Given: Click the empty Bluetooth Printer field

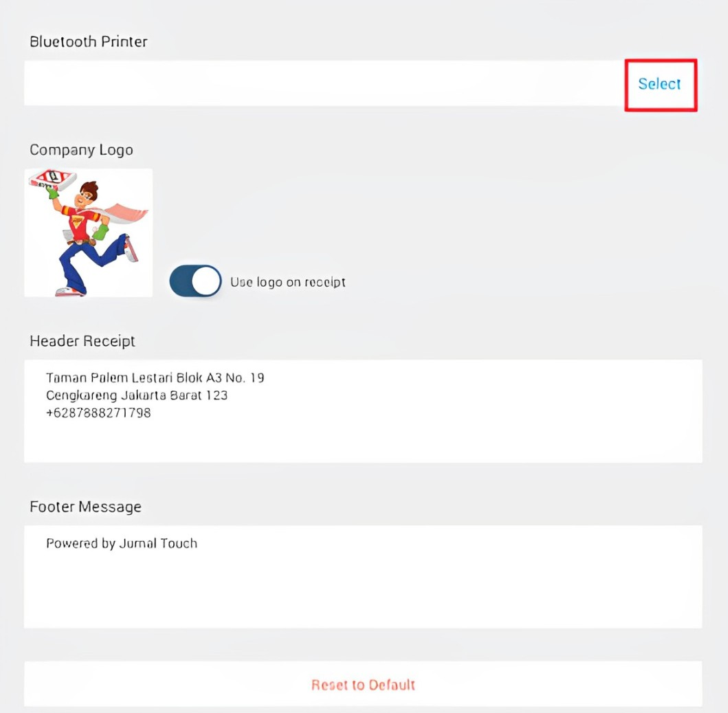Looking at the screenshot, I should pyautogui.click(x=324, y=83).
